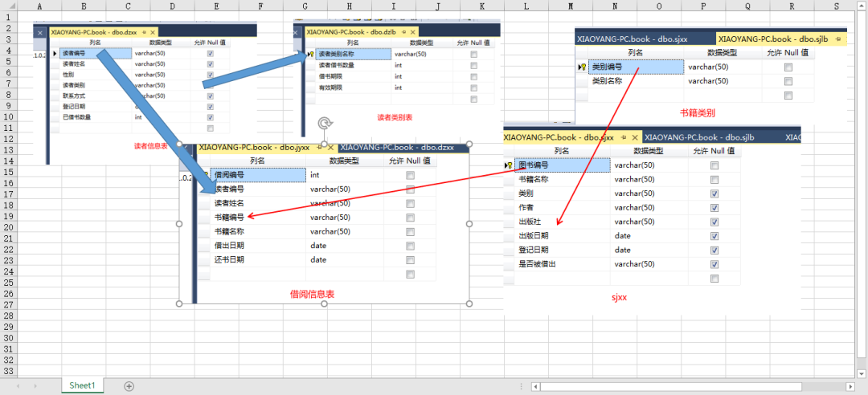Image resolution: width=868 pixels, height=395 pixels.
Task: Click the inactive dbo.dzxx tab beside dbo.jyxx
Action: click(x=397, y=148)
